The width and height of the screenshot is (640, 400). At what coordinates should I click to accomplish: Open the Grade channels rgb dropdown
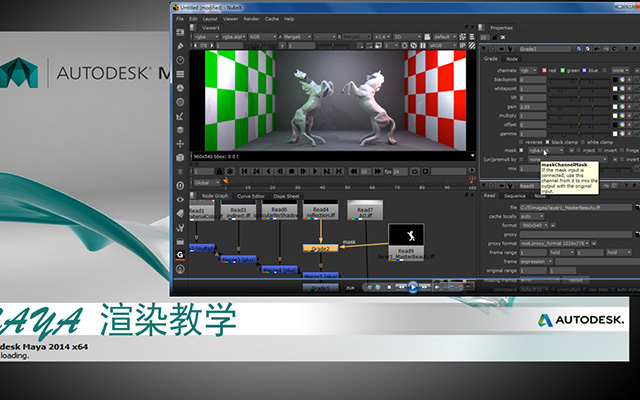[528, 70]
